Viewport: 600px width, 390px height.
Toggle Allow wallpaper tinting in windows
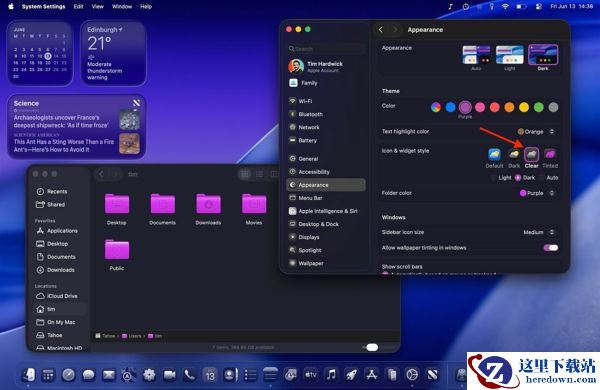coord(551,248)
